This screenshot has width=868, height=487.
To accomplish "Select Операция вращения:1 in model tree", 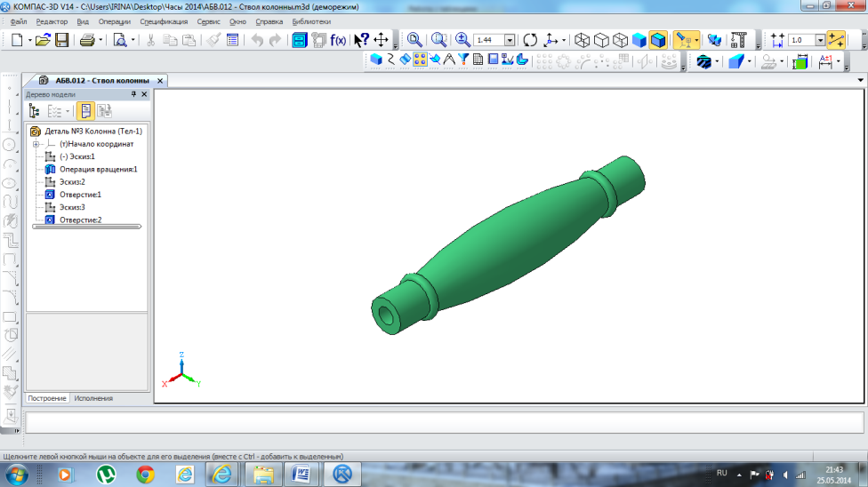I will [98, 169].
